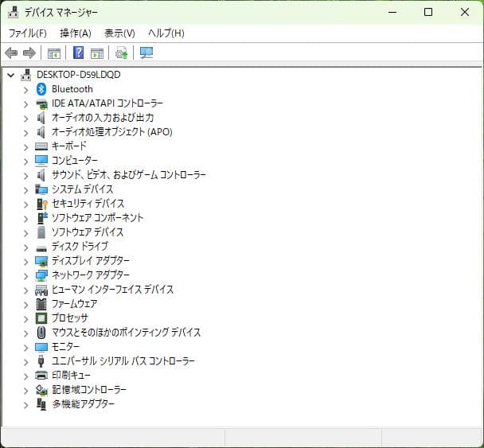Click the 記憶域コントローラー icon

41,390
